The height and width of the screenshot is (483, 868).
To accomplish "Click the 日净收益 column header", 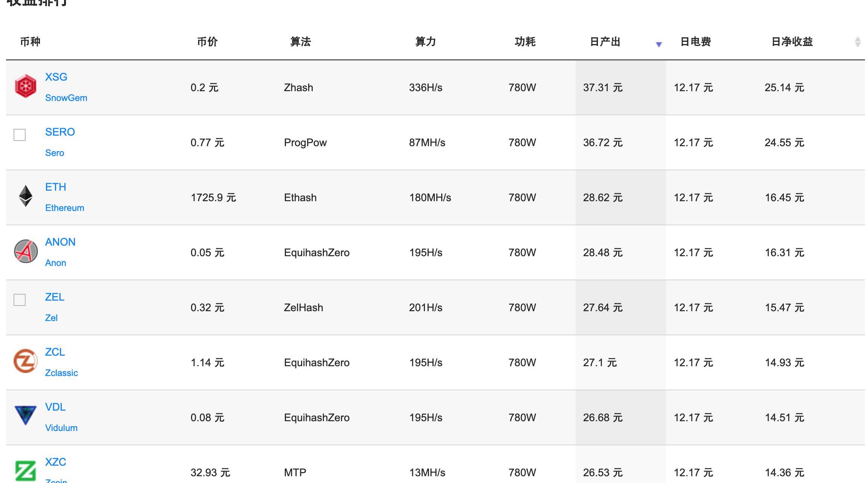I will 792,42.
